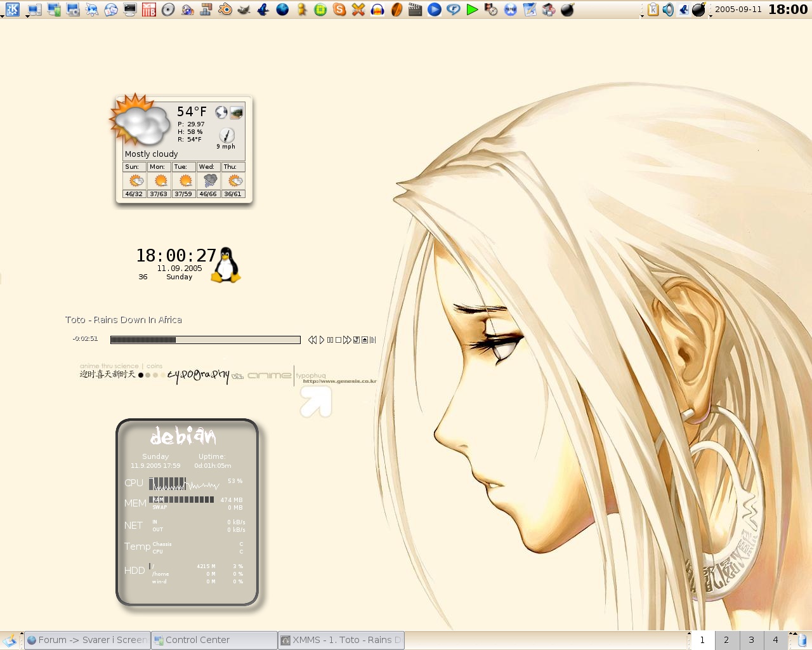The width and height of the screenshot is (812, 650).
Task: Click the computer tower icon in top panel
Action: coord(35,10)
